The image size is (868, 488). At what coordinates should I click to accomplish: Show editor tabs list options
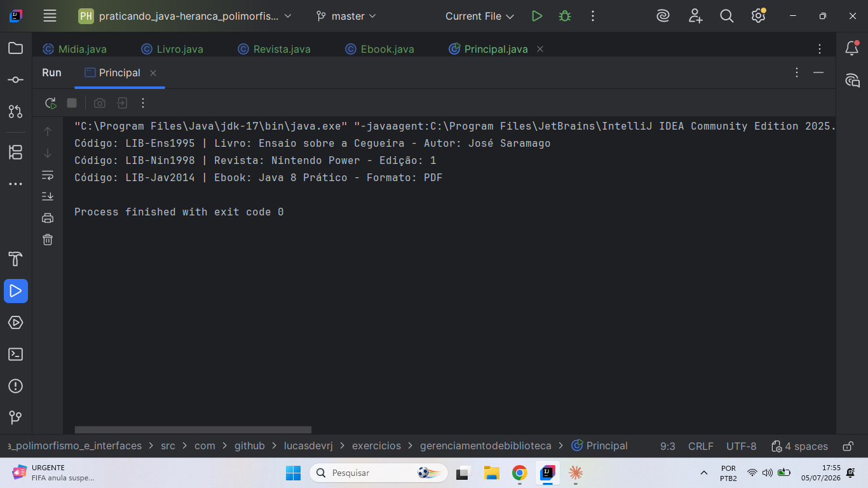click(x=820, y=49)
